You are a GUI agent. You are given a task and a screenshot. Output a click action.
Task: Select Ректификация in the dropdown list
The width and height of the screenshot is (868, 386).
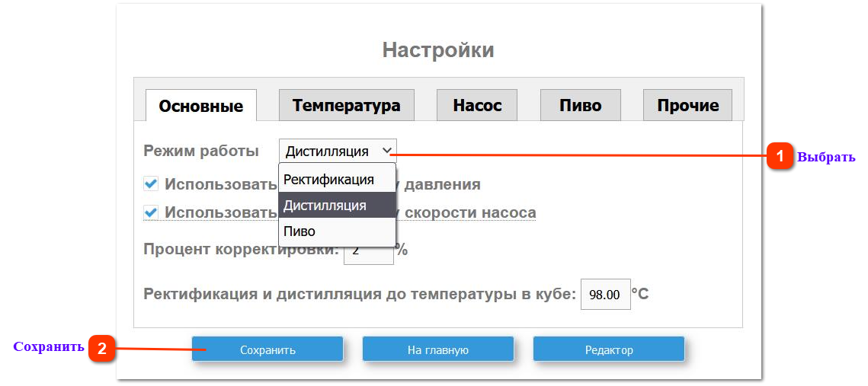tap(337, 179)
